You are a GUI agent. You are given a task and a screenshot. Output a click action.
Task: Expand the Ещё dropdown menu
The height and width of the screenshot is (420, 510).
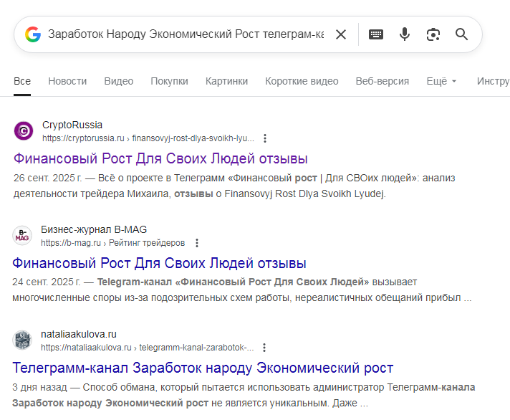441,81
